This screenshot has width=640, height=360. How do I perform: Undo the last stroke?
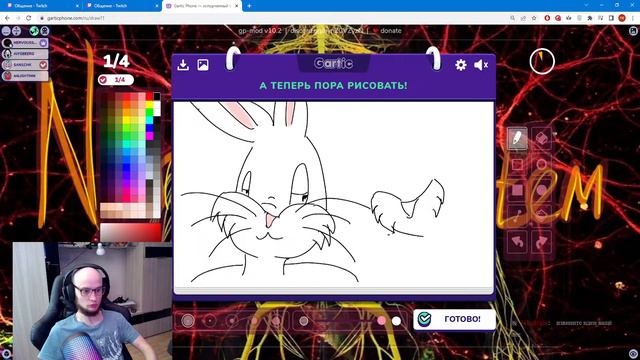517,242
